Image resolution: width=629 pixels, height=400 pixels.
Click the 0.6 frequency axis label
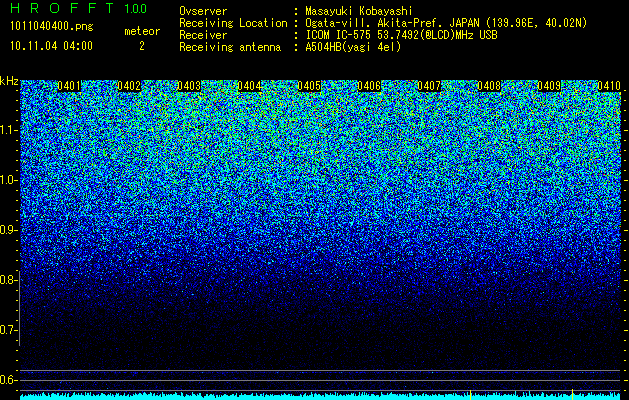click(x=7, y=380)
